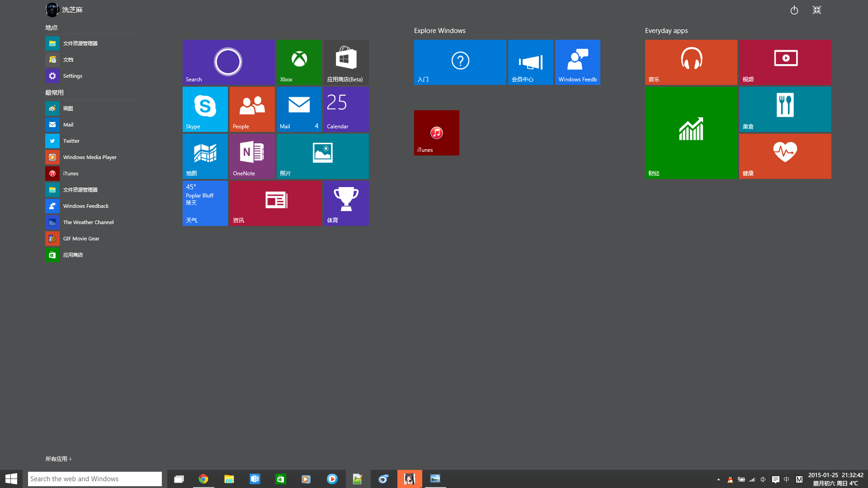Open Windows Media Player in the list
Viewport: 868px width, 488px height.
[91, 157]
